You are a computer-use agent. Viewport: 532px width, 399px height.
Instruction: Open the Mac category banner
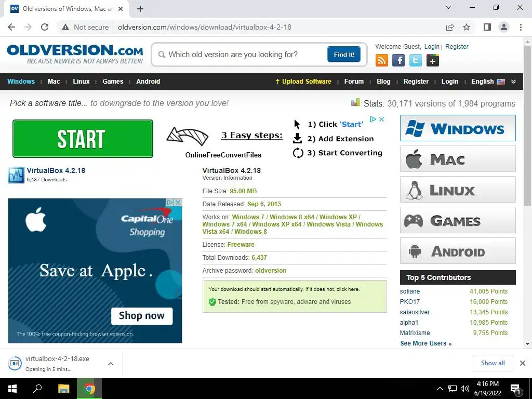[x=458, y=159]
